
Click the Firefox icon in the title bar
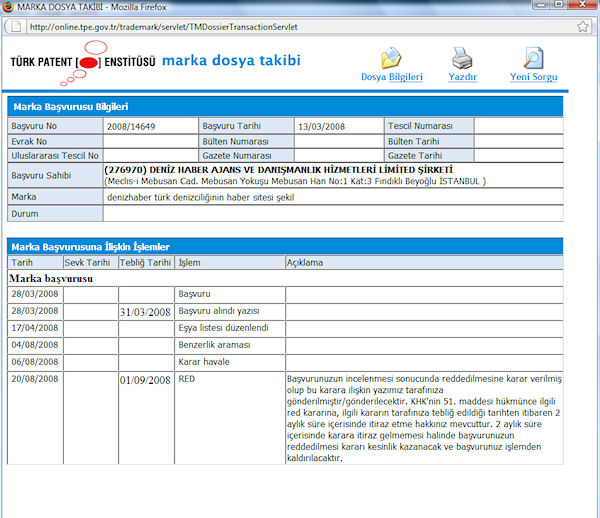click(x=9, y=8)
